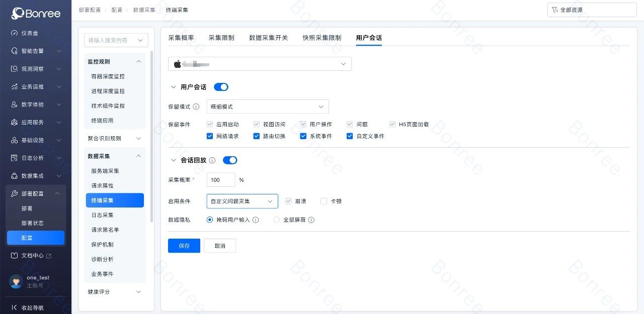This screenshot has height=314, width=644.
Task: Click the 取消 button
Action: [x=220, y=246]
